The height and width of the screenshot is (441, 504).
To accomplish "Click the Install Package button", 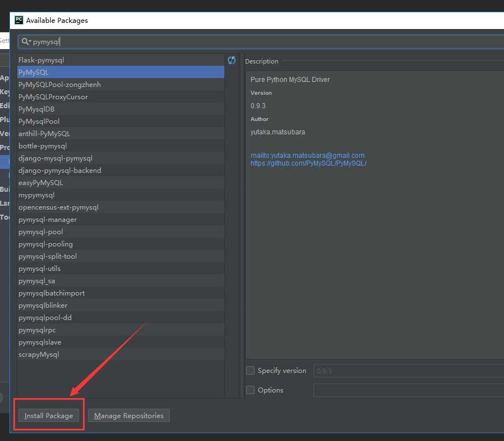I will (x=48, y=415).
